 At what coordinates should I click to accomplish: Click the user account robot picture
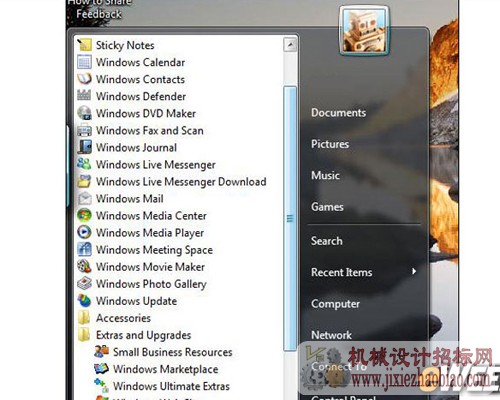pos(364,31)
